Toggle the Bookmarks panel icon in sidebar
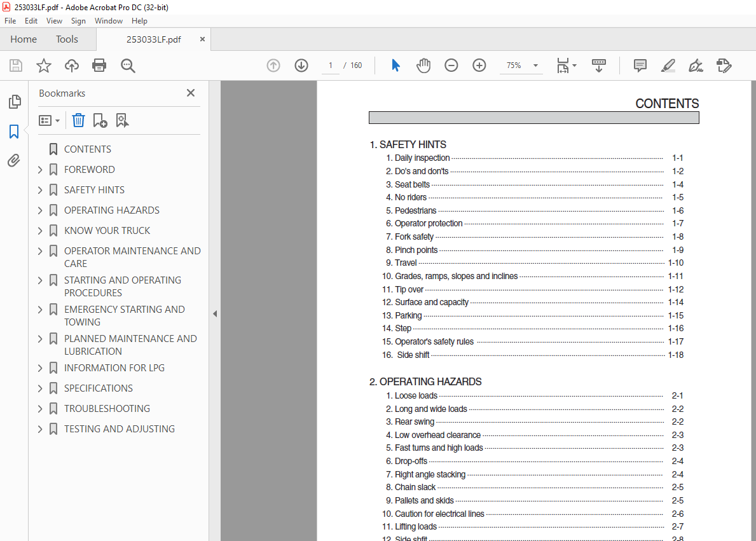 pos(14,131)
